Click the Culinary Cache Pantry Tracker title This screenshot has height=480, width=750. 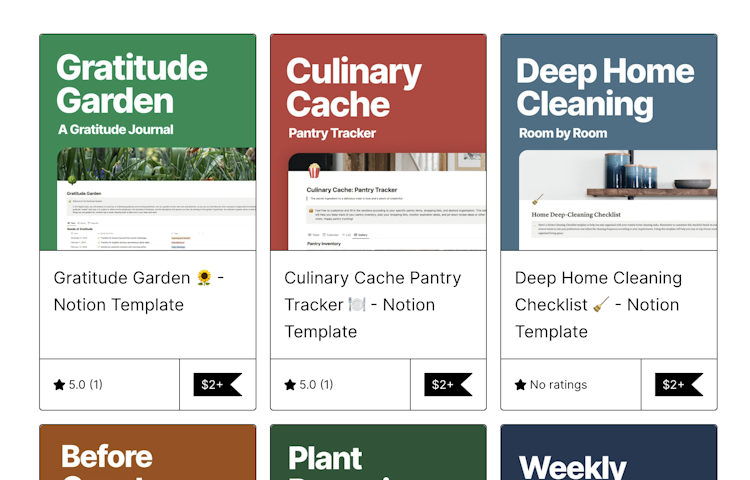coord(373,305)
